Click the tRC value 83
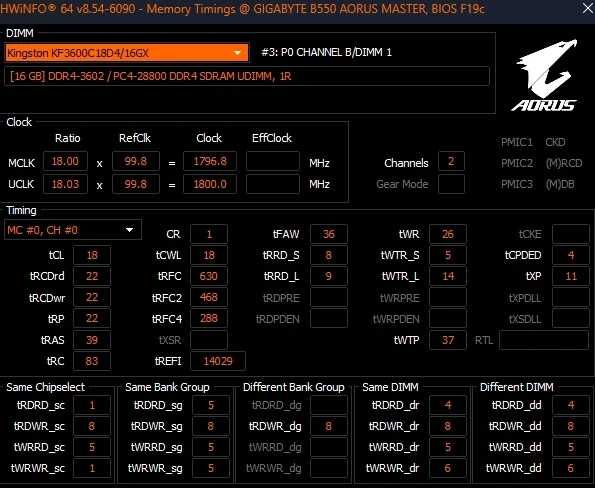 (x=92, y=361)
